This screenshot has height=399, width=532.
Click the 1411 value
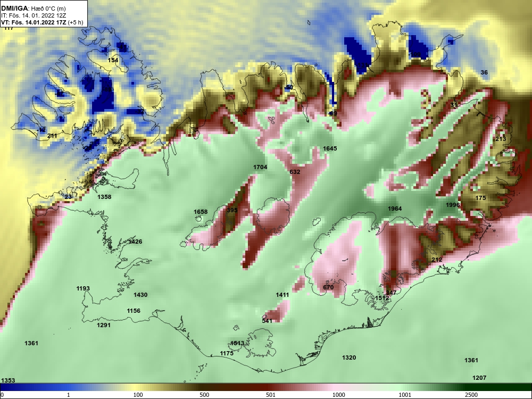(x=282, y=295)
